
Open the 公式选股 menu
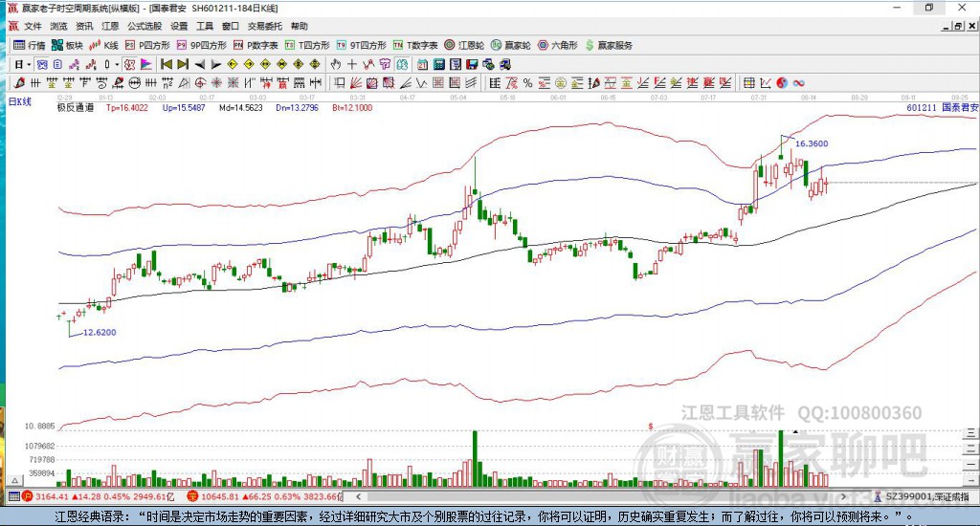[x=145, y=26]
